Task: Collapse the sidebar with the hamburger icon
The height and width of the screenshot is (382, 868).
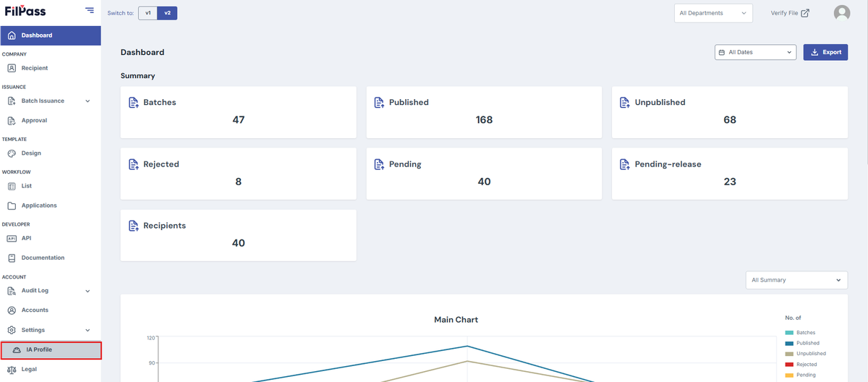Action: 89,10
